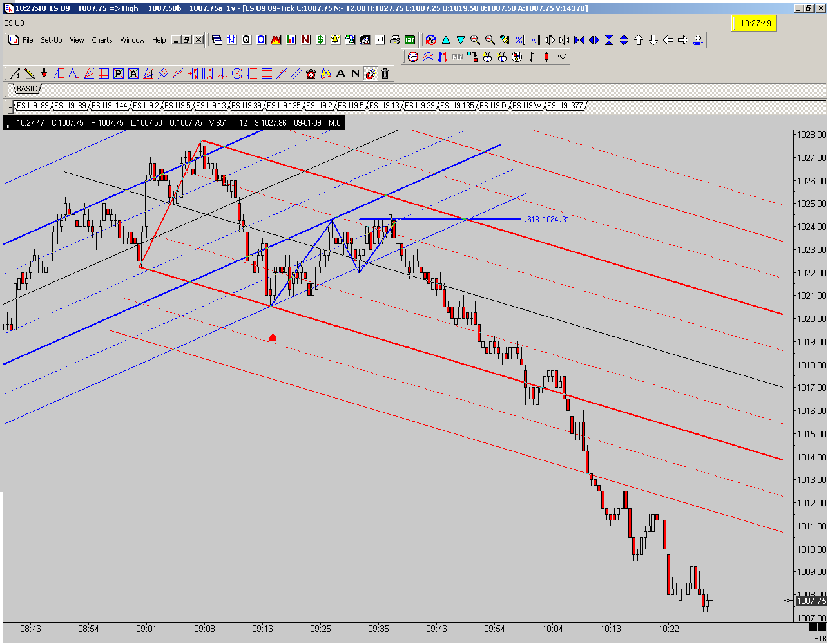Select the pencil drawing tool
The width and height of the screenshot is (830, 644).
pos(29,73)
